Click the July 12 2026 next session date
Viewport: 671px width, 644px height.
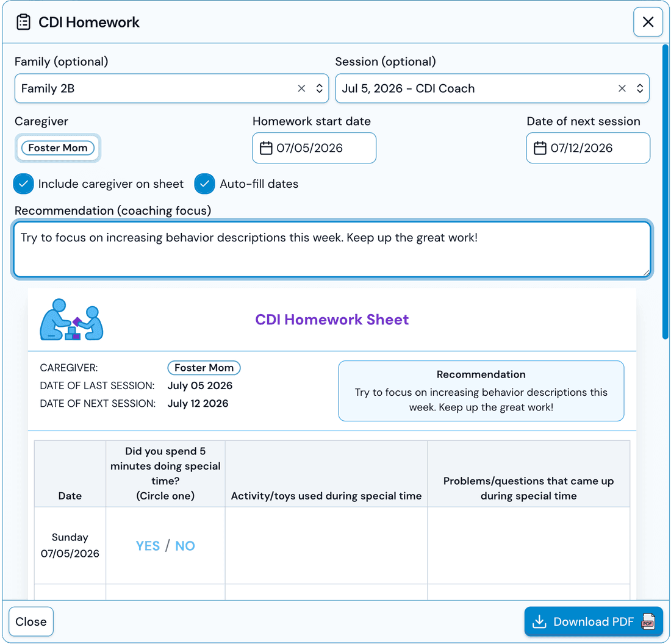(x=198, y=404)
